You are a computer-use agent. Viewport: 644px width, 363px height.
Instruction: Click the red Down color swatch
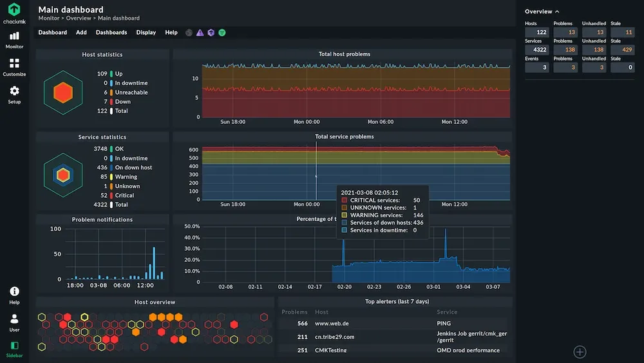111,101
